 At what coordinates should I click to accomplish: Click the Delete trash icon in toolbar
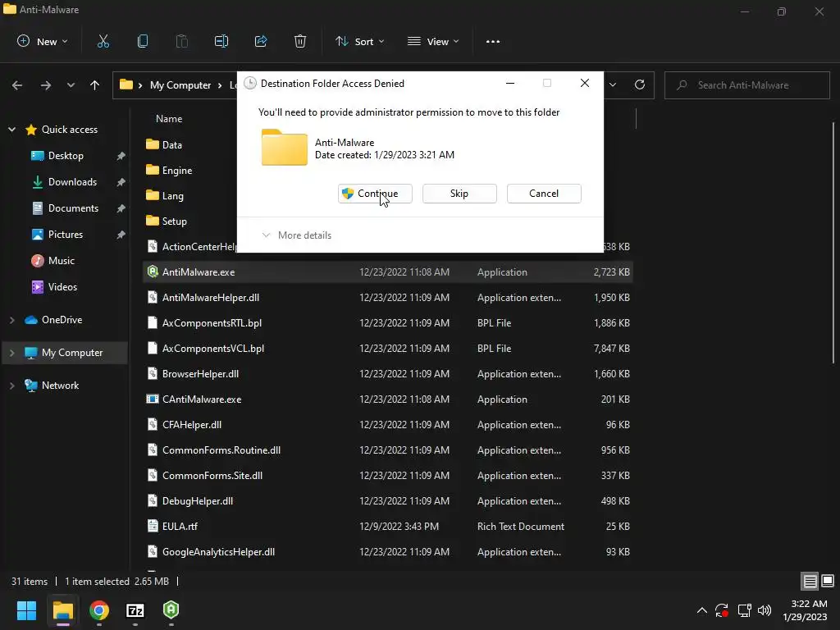(x=300, y=41)
